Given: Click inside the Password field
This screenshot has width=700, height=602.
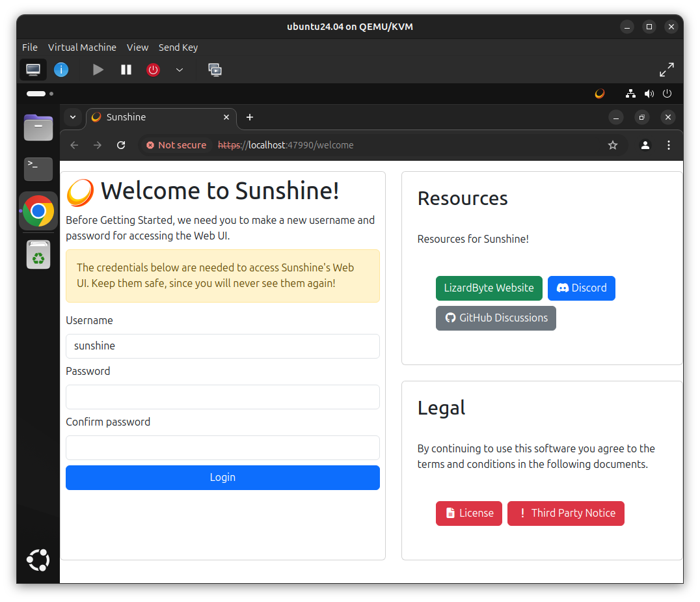Looking at the screenshot, I should coord(222,397).
